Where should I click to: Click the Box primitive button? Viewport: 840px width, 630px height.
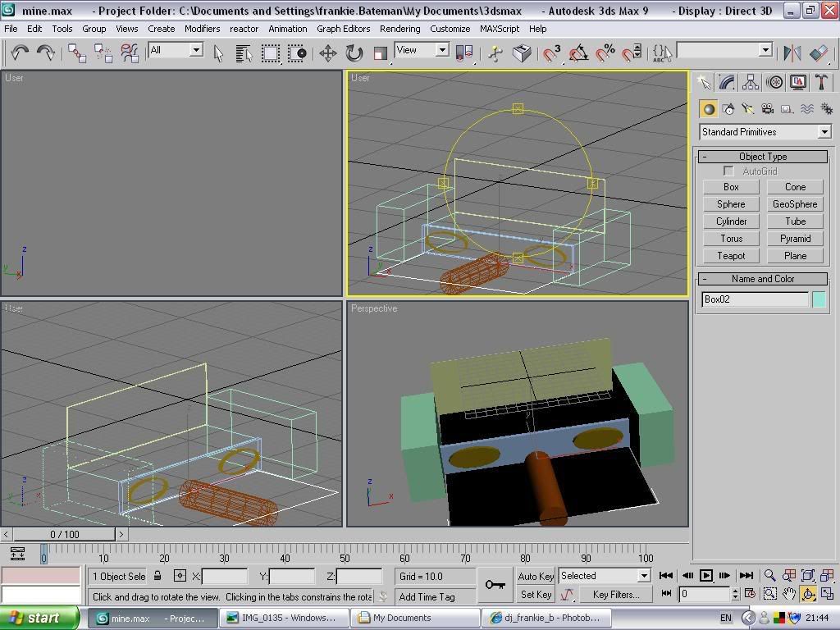(x=731, y=187)
